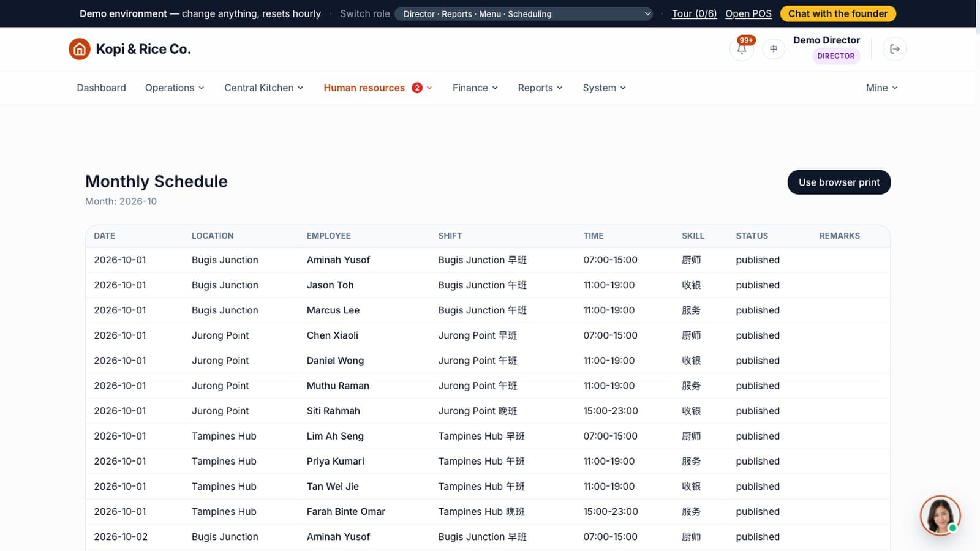The image size is (980, 551).
Task: Click Chen Xiaoli in the schedule
Action: click(333, 335)
